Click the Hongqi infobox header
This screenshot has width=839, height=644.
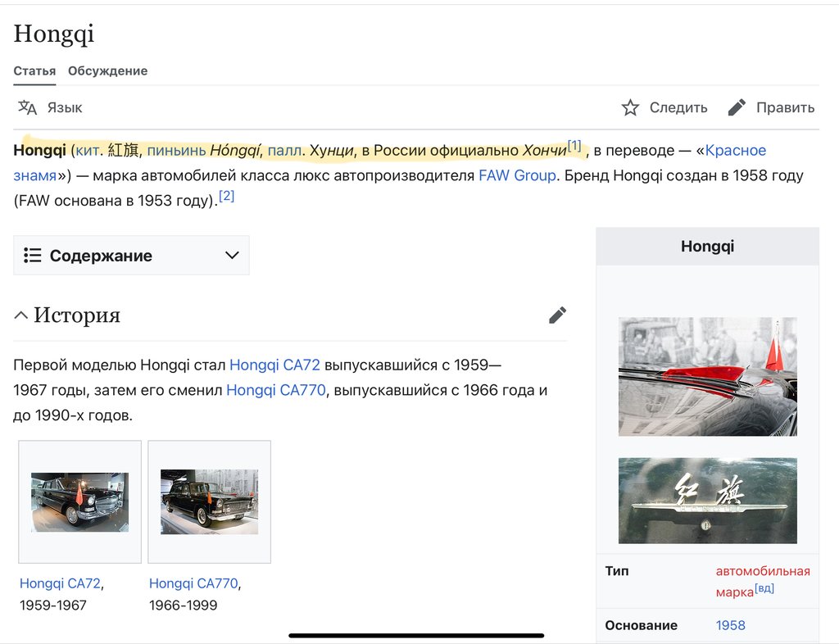(x=707, y=246)
